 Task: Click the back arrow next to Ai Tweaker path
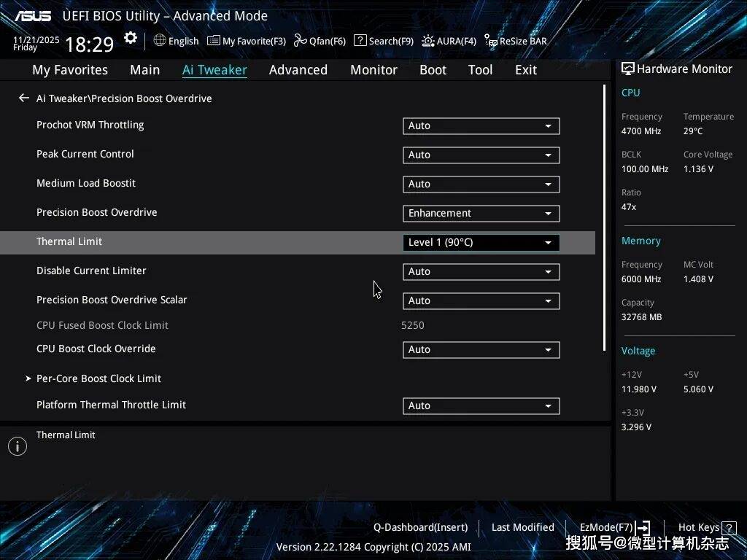24,98
